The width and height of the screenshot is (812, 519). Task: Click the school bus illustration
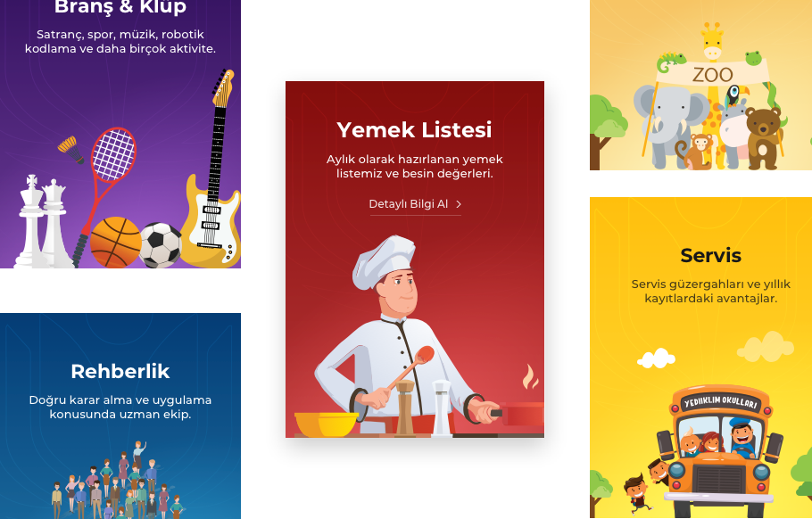[720, 450]
